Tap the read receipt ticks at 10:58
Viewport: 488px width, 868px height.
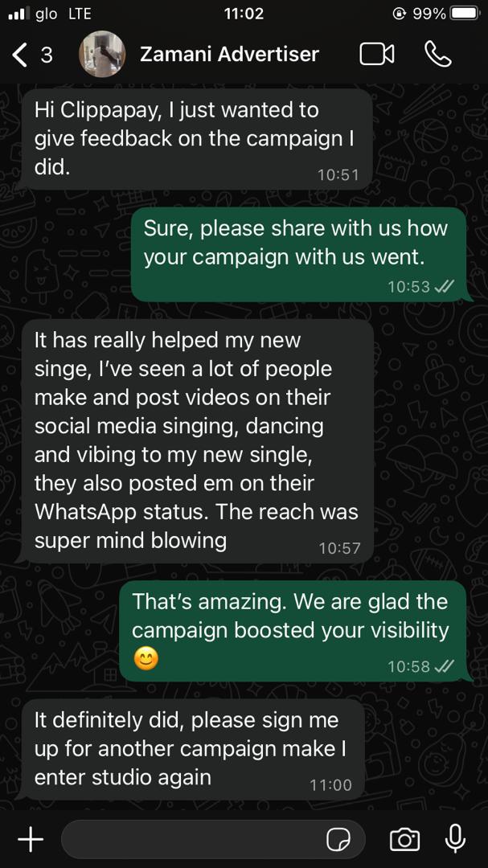tap(445, 666)
